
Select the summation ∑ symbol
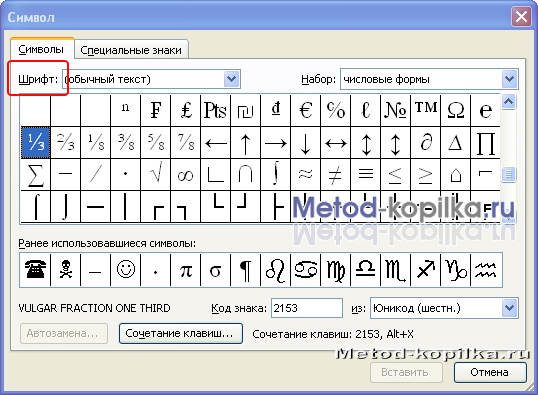click(36, 175)
